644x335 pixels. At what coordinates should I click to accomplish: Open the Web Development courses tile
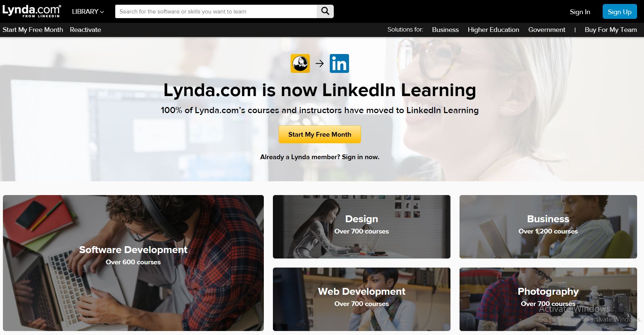(362, 299)
